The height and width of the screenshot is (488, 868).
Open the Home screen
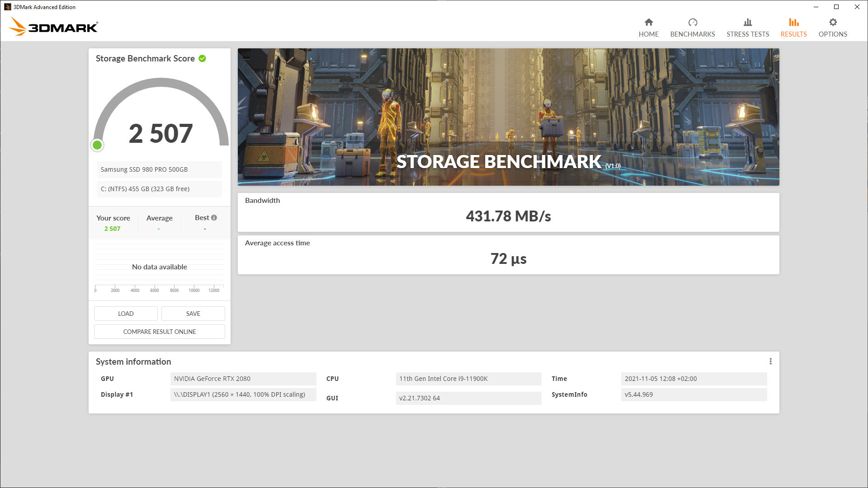pos(648,26)
